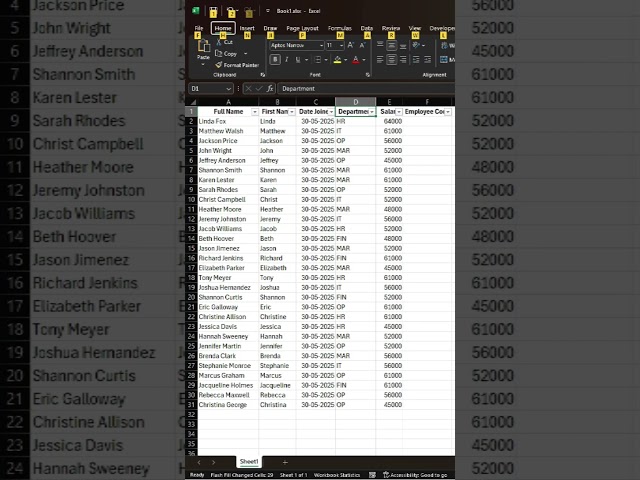
Task: Click the Copy button
Action: click(227, 53)
